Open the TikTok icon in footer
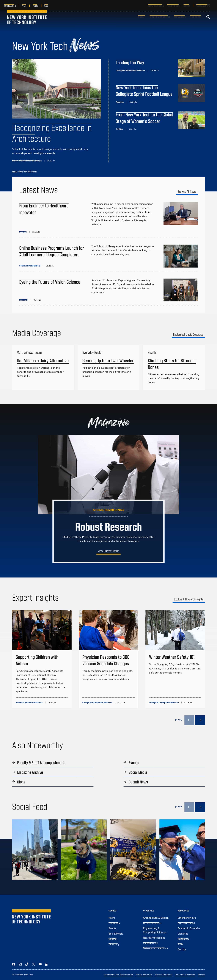Screen dimensions: 217x980 coord(27,964)
